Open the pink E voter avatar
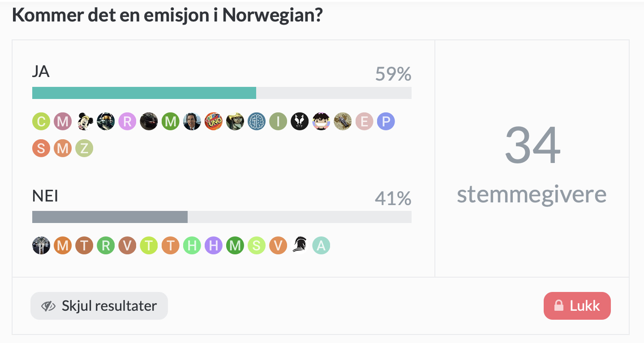The width and height of the screenshot is (644, 343). coord(364,121)
